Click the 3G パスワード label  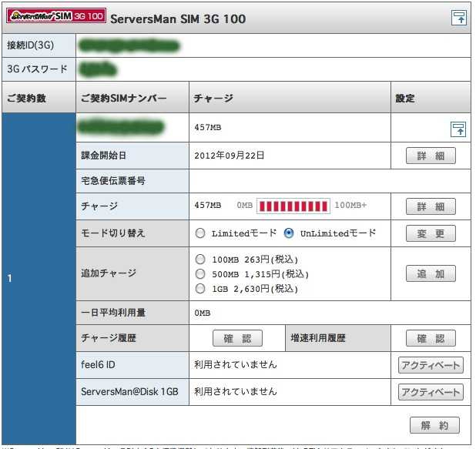pyautogui.click(x=37, y=69)
